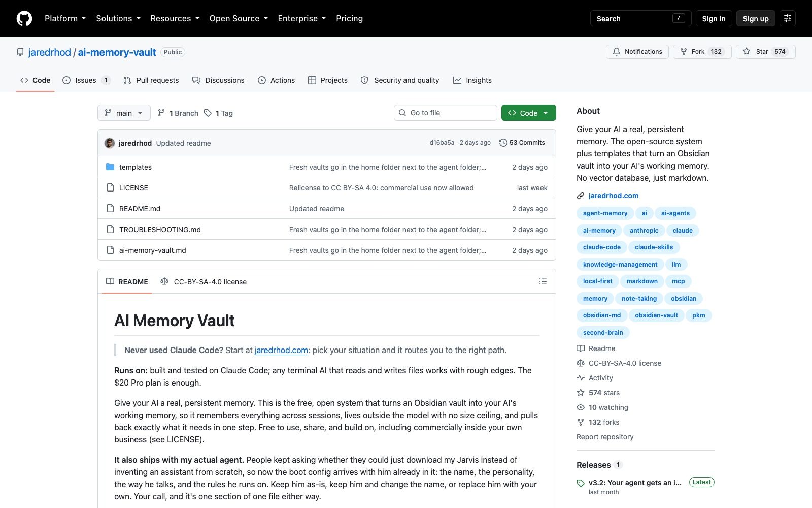
Task: Click the TROUBLESHOOTING.md file icon
Action: [110, 229]
